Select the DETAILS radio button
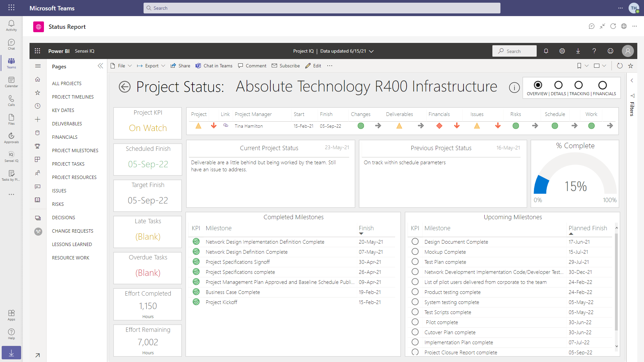The height and width of the screenshot is (362, 644). (558, 85)
